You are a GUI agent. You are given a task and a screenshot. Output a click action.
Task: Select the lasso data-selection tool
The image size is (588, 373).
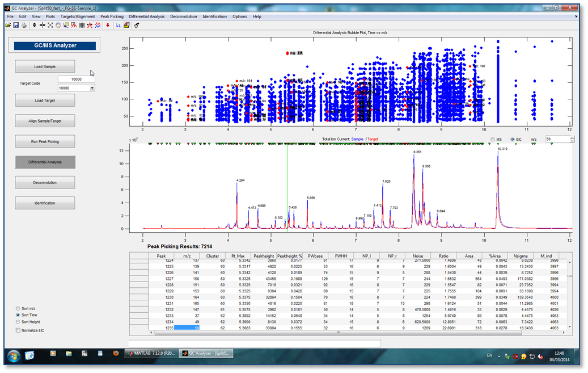[65, 26]
